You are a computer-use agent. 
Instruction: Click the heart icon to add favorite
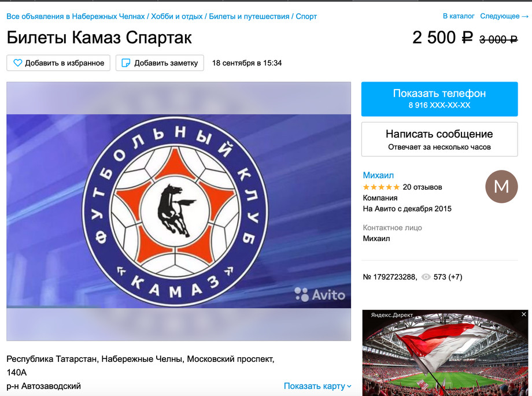18,63
